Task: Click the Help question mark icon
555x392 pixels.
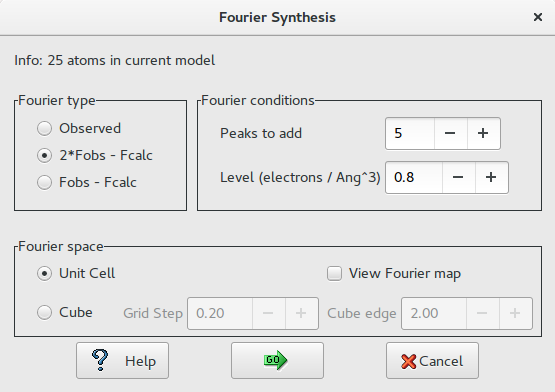Action: tap(100, 360)
